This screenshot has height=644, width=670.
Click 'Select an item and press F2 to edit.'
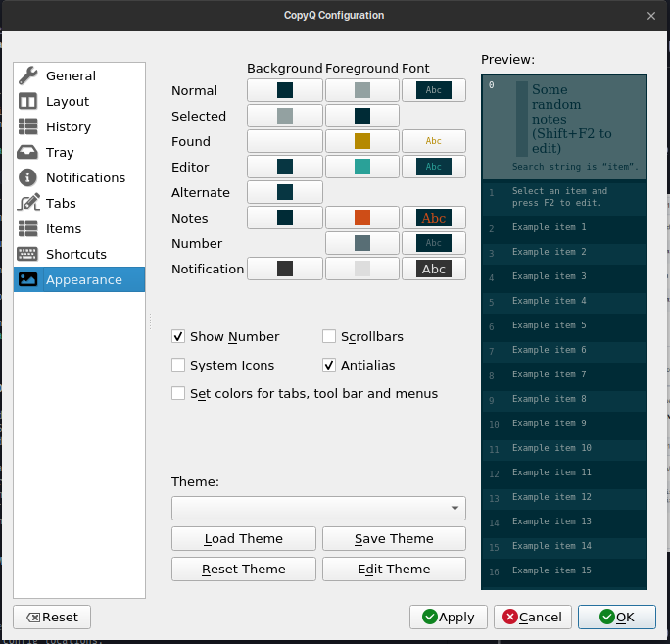pyautogui.click(x=564, y=197)
